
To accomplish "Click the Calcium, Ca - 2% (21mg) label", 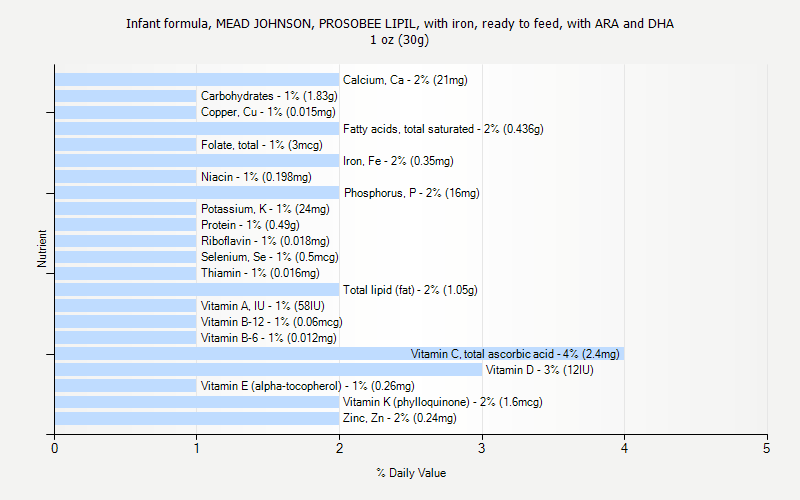I will coord(405,80).
